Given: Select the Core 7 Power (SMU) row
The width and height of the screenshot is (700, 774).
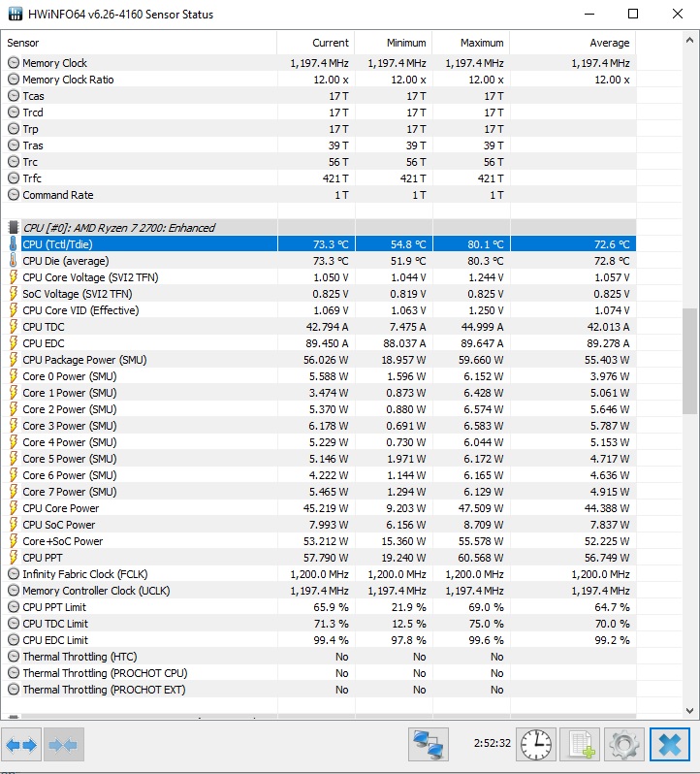Looking at the screenshot, I should coord(318,492).
